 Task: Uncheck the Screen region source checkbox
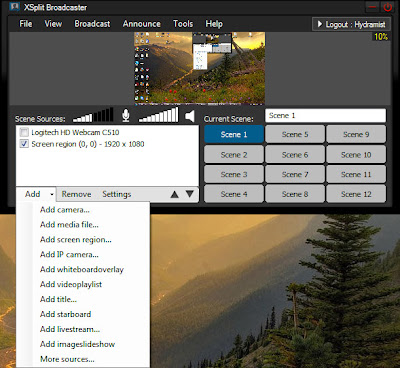24,144
